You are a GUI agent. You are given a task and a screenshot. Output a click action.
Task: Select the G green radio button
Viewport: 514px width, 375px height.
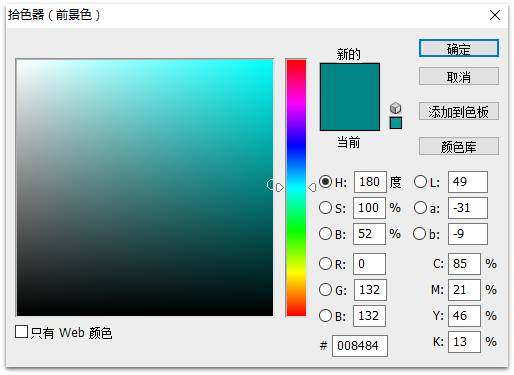(x=325, y=290)
